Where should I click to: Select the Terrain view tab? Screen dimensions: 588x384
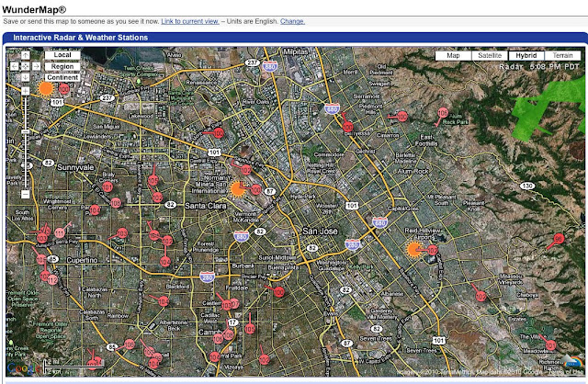tap(562, 55)
